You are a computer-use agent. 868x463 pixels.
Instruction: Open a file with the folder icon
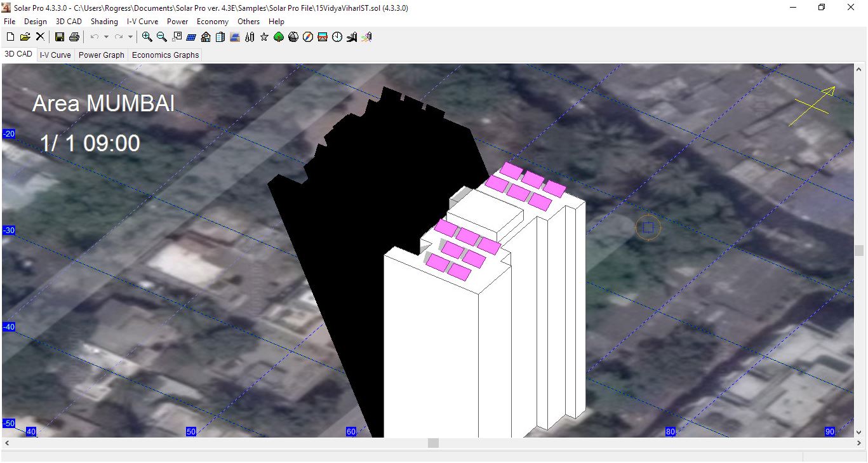click(25, 37)
